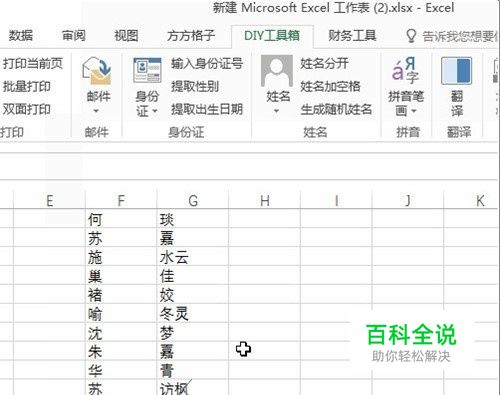Click 打印当前页 button
500x395 pixels.
tap(32, 63)
